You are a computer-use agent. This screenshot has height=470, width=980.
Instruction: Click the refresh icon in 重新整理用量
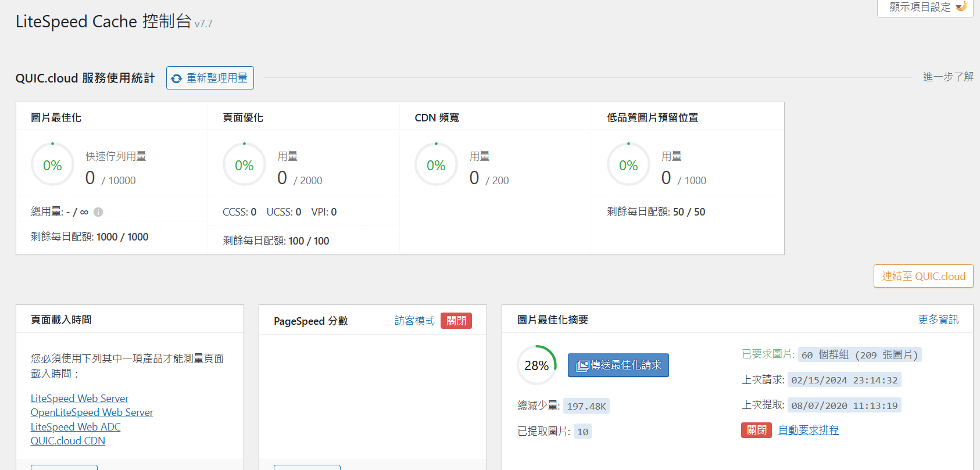pos(177,78)
